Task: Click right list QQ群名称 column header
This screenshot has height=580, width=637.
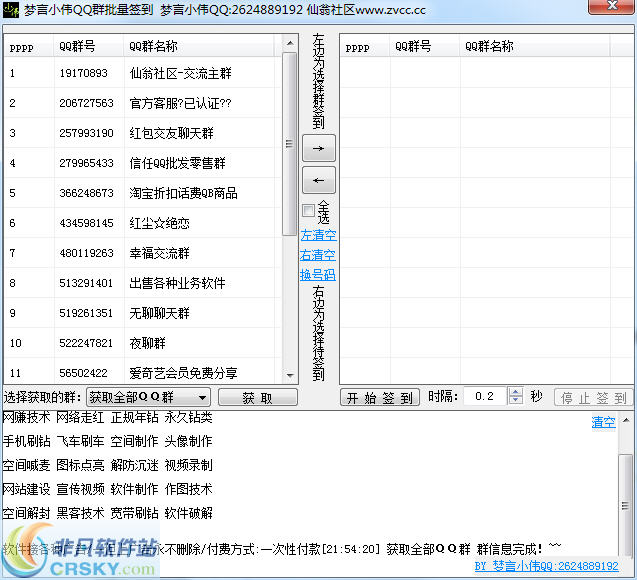Action: pos(535,46)
